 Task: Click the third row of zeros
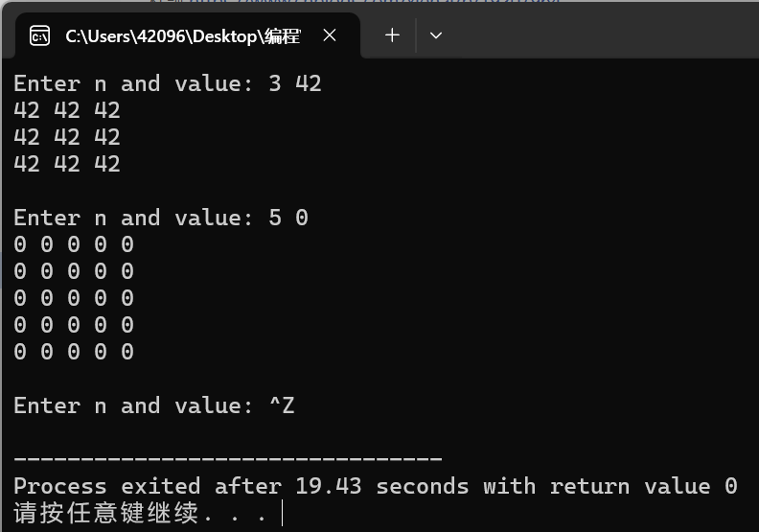[x=74, y=298]
